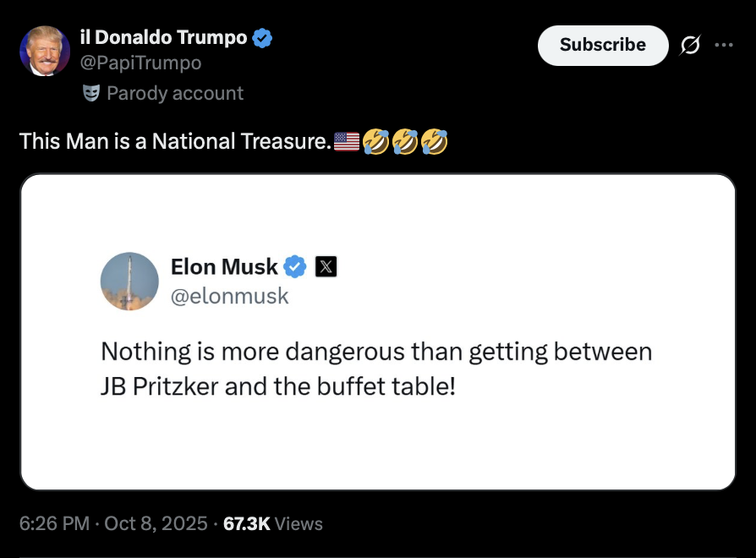This screenshot has width=756, height=558.
Task: Click il Donaldo Trumpo's profile avatar
Action: tap(45, 51)
